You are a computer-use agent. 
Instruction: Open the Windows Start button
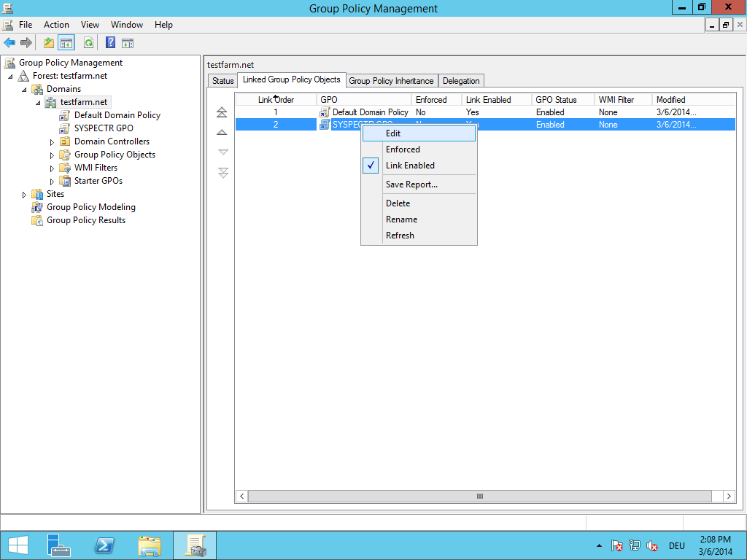18,545
